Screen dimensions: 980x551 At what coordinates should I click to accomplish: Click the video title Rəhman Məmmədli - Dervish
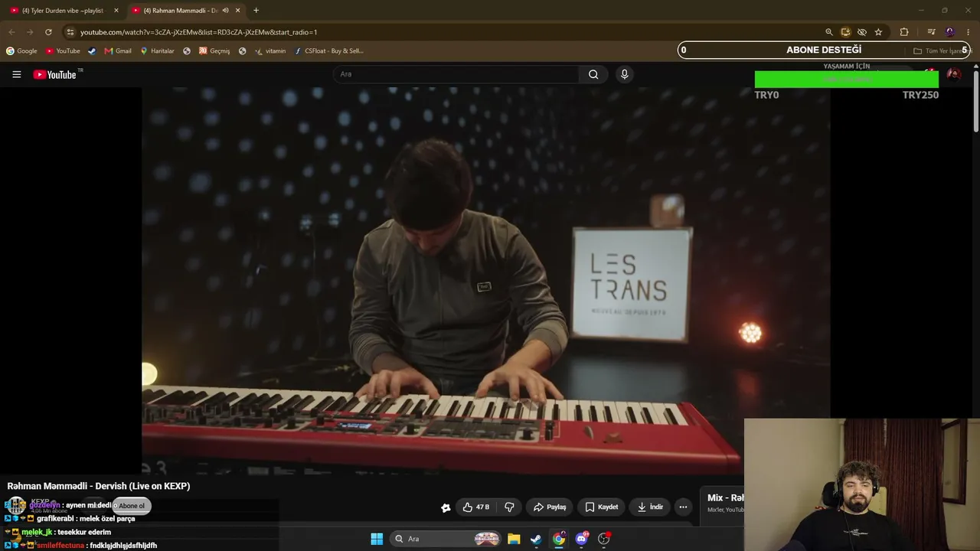[x=99, y=486]
